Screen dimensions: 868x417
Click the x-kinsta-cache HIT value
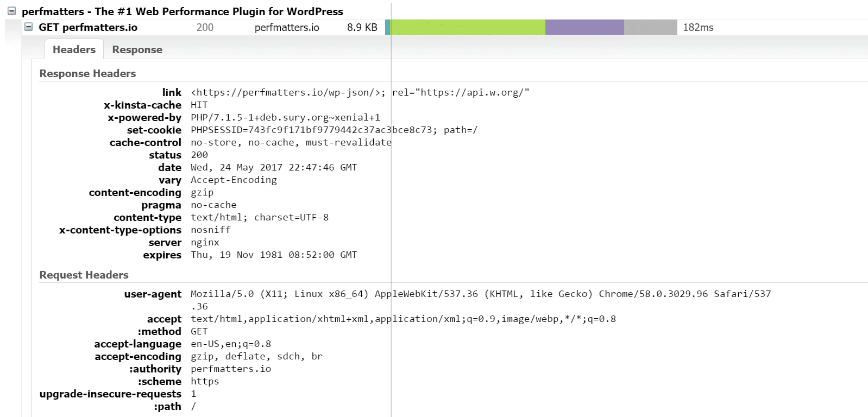[x=199, y=105]
